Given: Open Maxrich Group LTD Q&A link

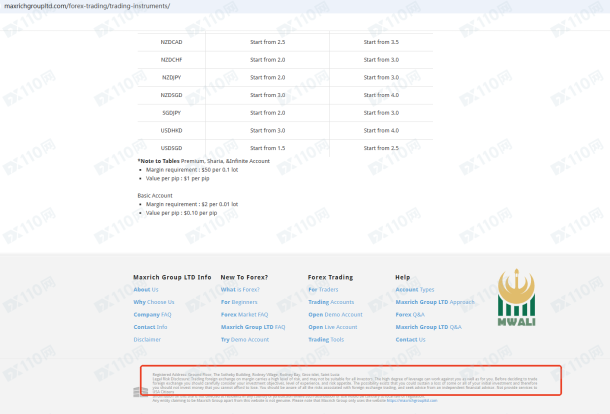Looking at the screenshot, I should [x=428, y=327].
